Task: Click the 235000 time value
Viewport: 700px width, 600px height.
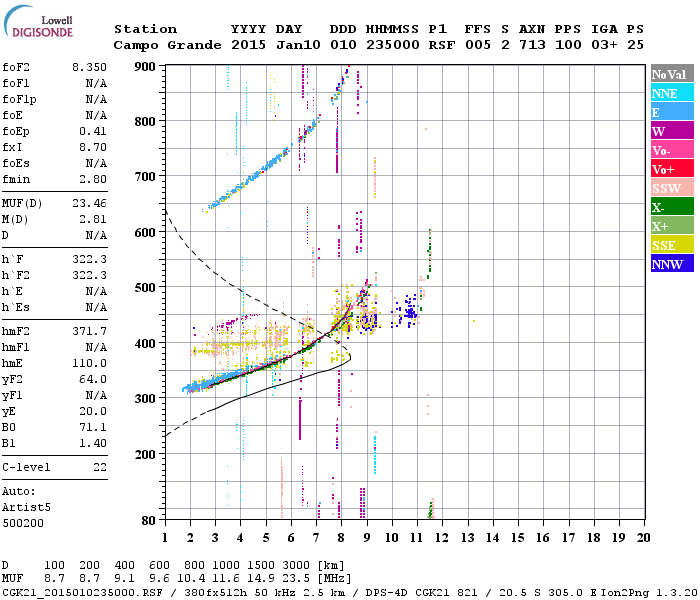Action: [x=392, y=45]
